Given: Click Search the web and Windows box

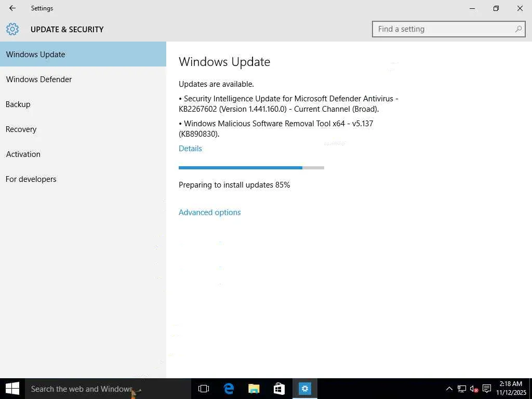Looking at the screenshot, I should coord(108,389).
